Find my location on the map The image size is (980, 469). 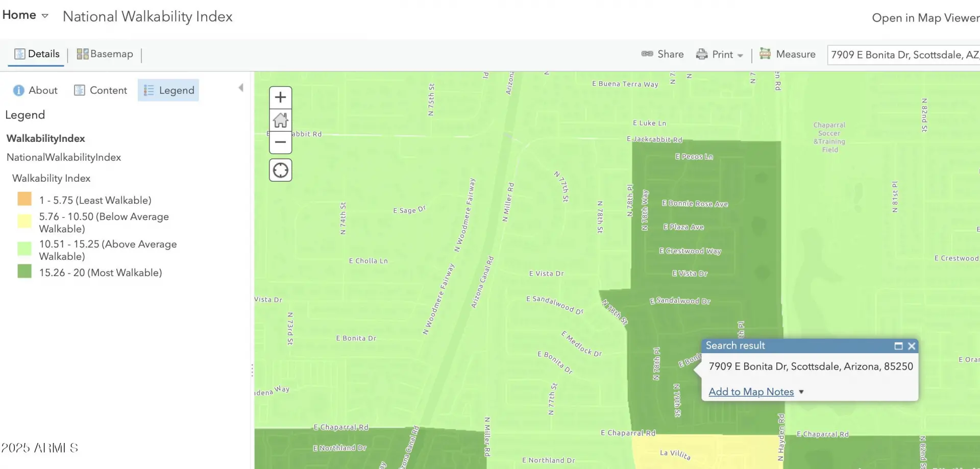(x=280, y=170)
